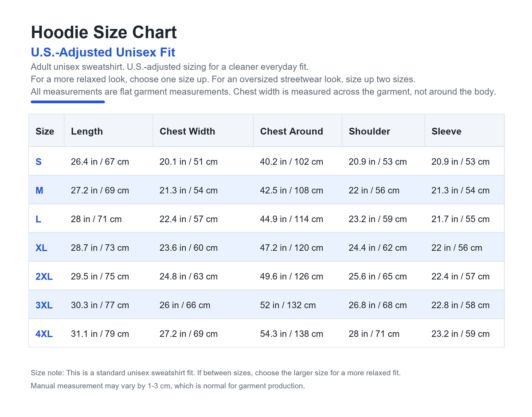Image resolution: width=532 pixels, height=417 pixels.
Task: Select the 3XL chest width 26 in cell
Action: (185, 305)
